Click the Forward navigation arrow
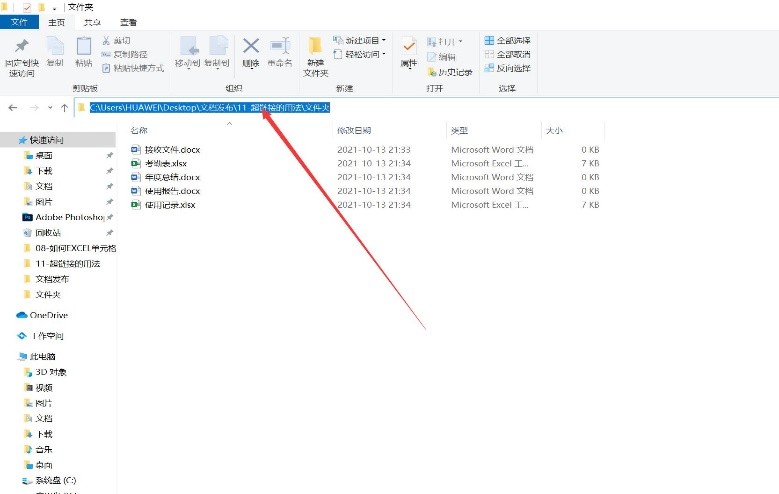This screenshot has height=494, width=779. (34, 107)
